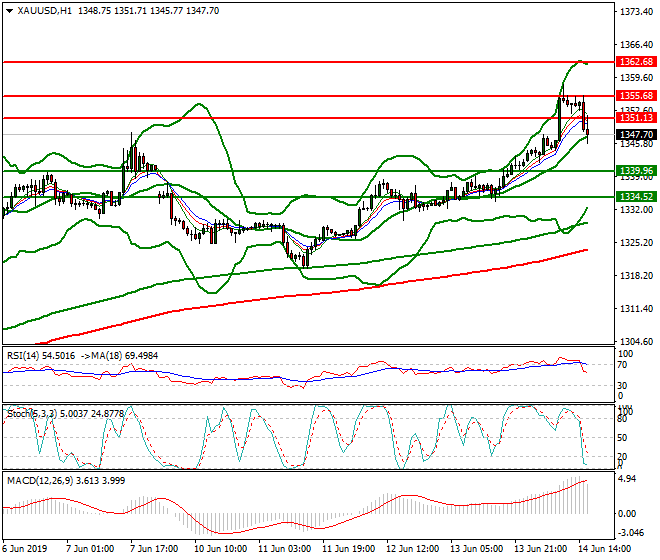Click the 11 Jun 19:00 time label
Image resolution: width=660 pixels, height=560 pixels.
click(x=349, y=549)
